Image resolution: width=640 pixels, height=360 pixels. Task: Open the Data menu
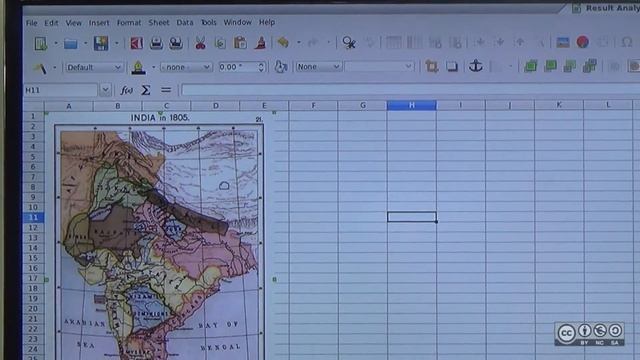tap(185, 22)
